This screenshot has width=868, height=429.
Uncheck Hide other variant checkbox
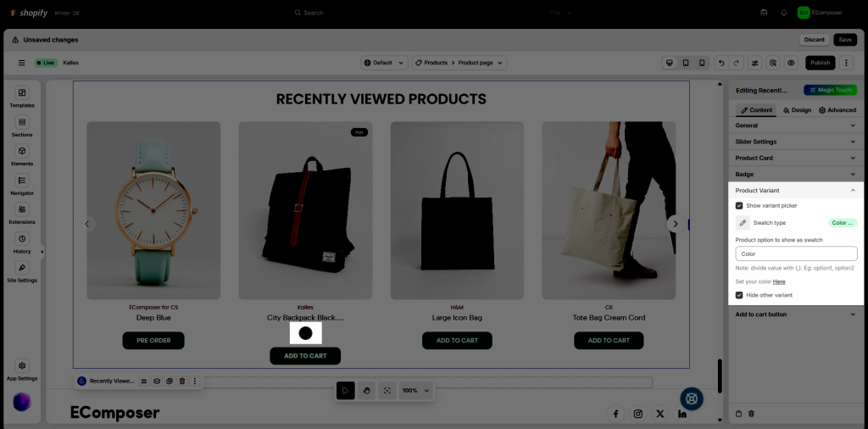coord(739,295)
